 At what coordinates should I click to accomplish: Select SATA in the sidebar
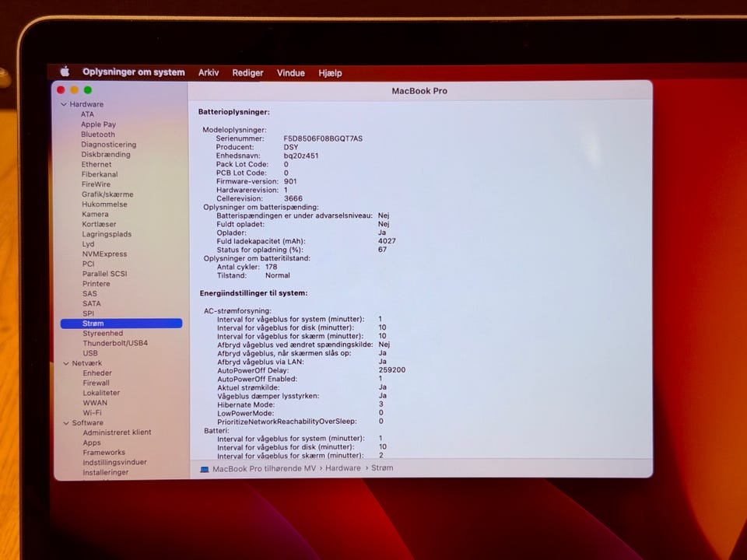92,304
